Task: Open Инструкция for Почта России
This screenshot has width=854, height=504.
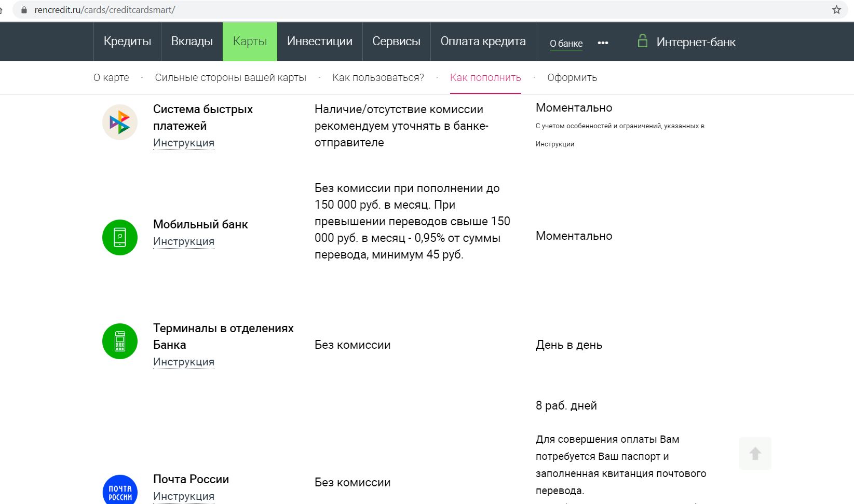Action: click(x=184, y=496)
